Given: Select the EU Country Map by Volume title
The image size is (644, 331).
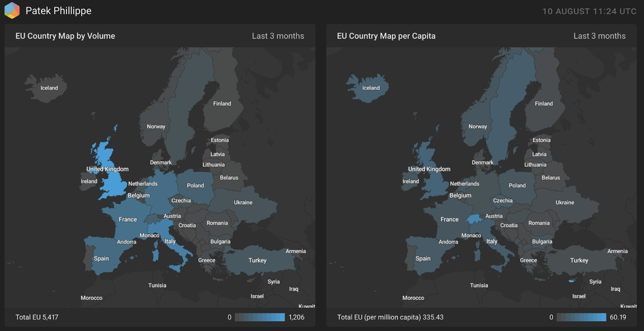Looking at the screenshot, I should (x=65, y=36).
